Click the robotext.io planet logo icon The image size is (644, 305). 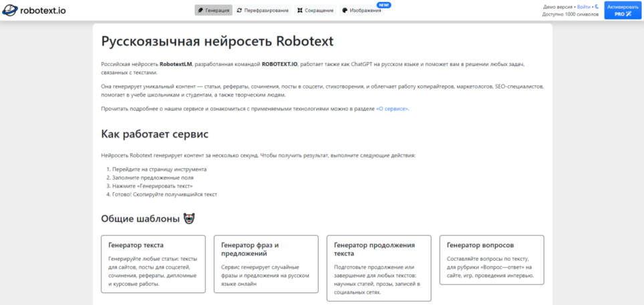click(10, 10)
